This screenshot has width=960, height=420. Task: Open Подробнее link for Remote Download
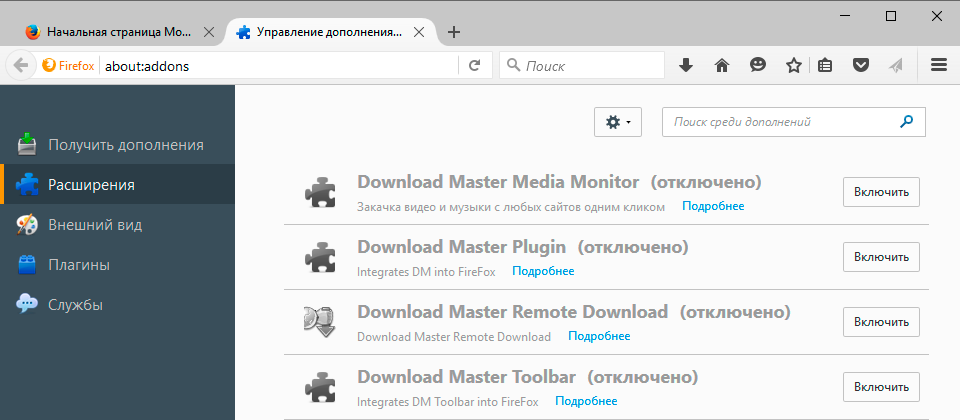tap(599, 336)
